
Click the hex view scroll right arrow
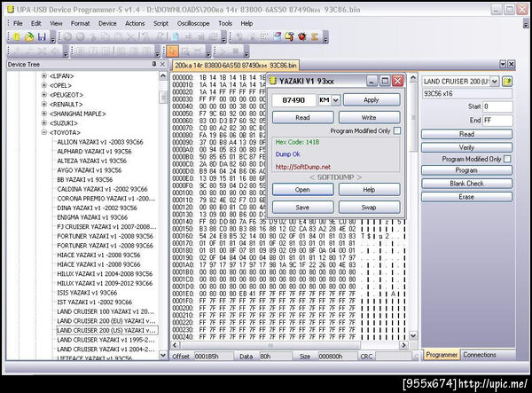(x=403, y=345)
